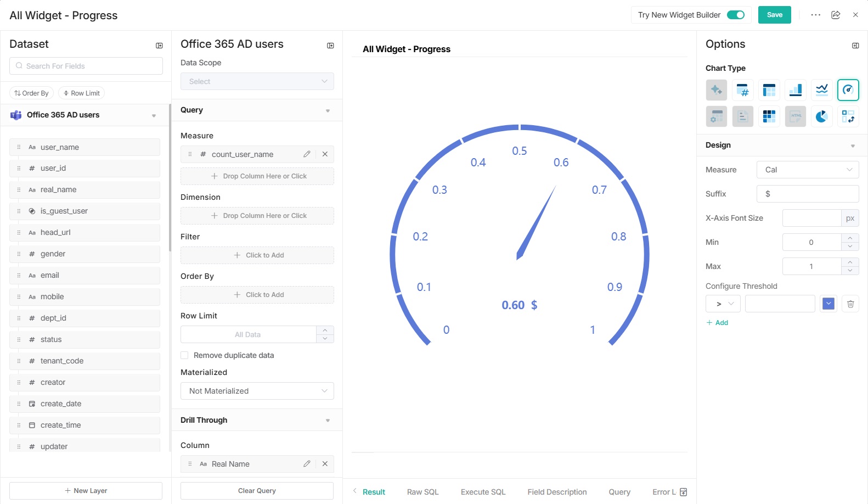Open the Materialized dropdown
868x504 pixels.
tap(257, 391)
